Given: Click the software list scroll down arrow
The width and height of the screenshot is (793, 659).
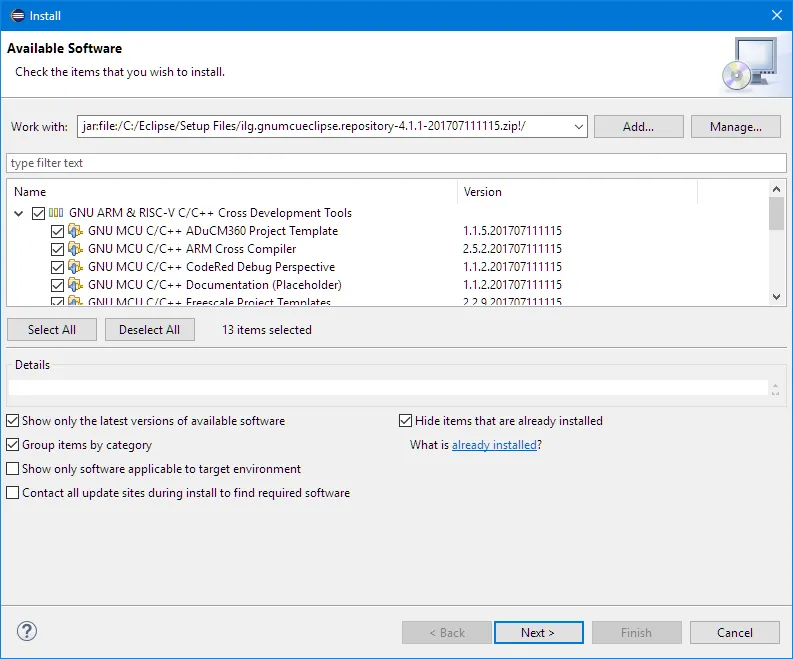Looking at the screenshot, I should pyautogui.click(x=777, y=297).
